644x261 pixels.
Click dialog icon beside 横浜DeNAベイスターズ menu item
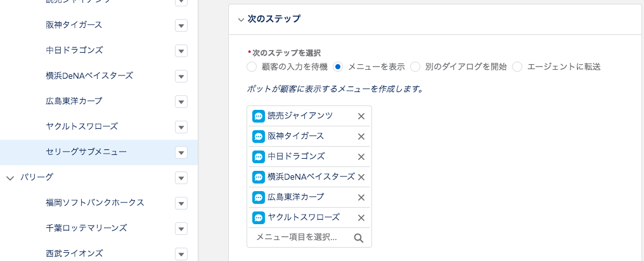coord(259,177)
